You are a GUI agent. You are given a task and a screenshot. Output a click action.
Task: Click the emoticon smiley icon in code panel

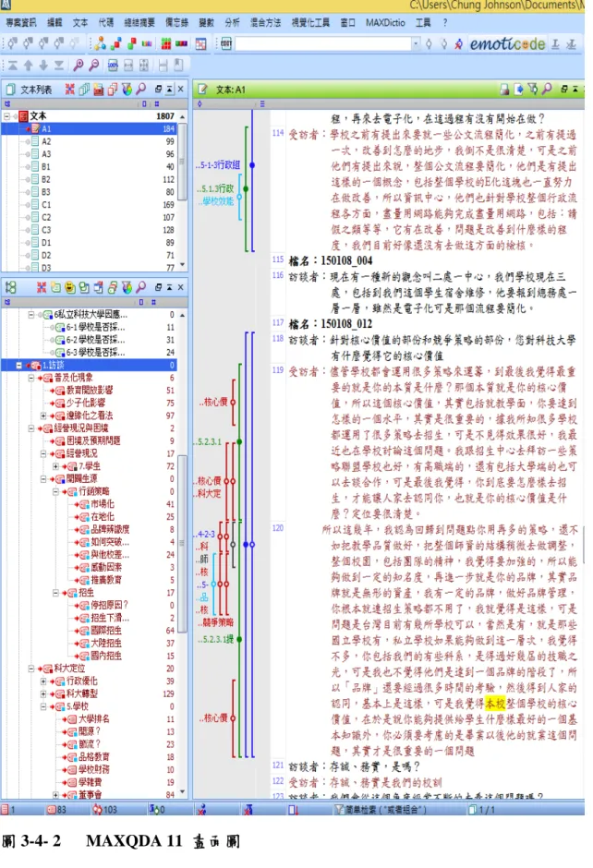pyautogui.click(x=70, y=287)
